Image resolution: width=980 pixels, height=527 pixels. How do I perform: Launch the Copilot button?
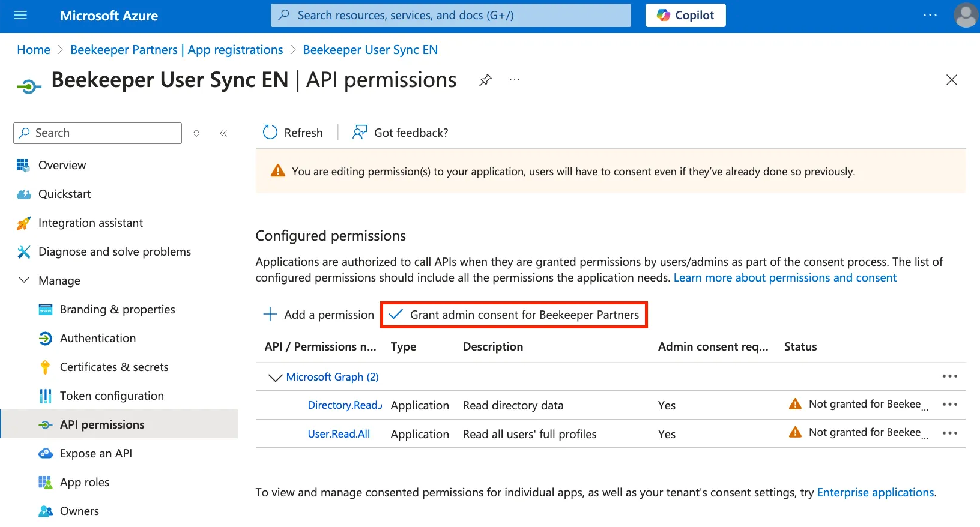click(x=686, y=16)
